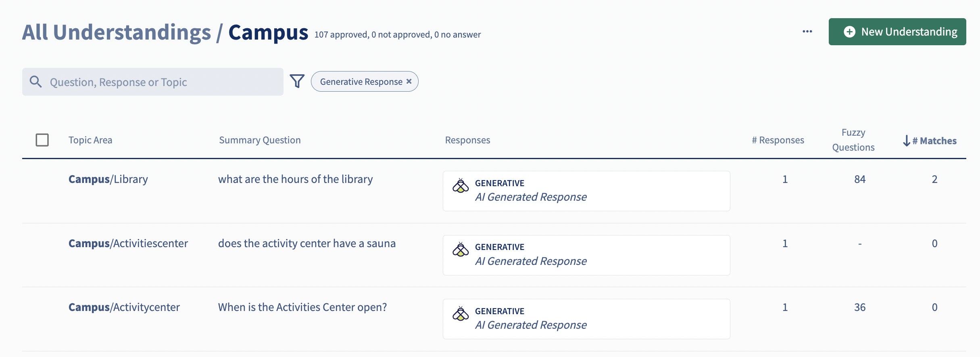Open Campus/Library topic area
This screenshot has height=357, width=980.
tap(108, 179)
